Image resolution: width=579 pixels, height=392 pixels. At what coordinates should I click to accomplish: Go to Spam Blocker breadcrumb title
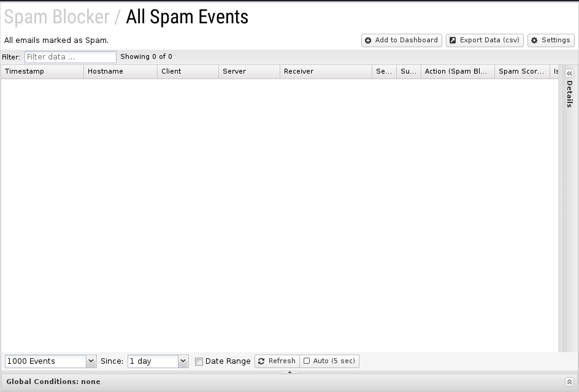pyautogui.click(x=56, y=17)
